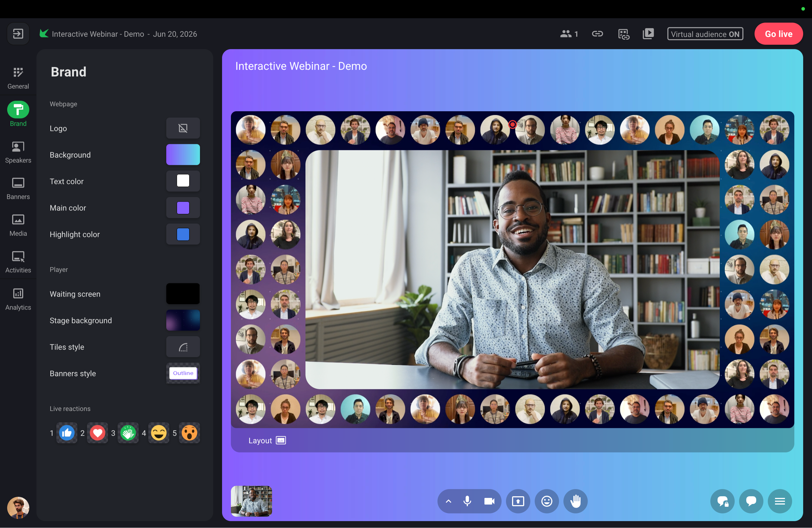
Task: Select live reaction 1 thumbs up
Action: click(x=67, y=433)
